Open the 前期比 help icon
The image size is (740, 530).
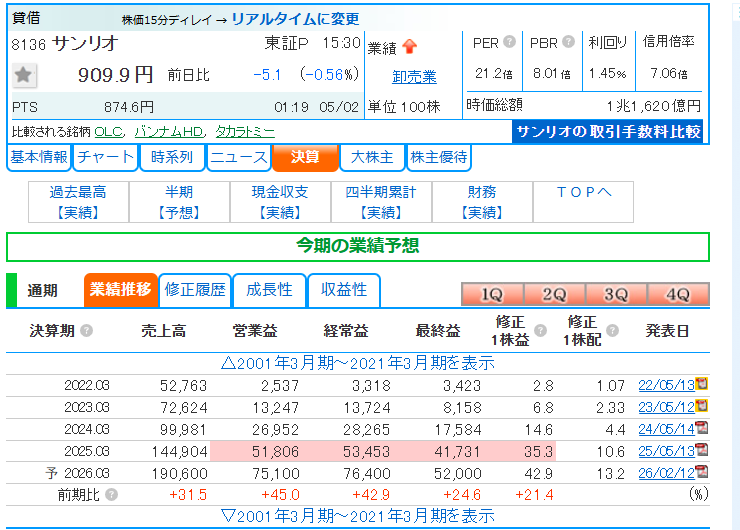point(111,495)
